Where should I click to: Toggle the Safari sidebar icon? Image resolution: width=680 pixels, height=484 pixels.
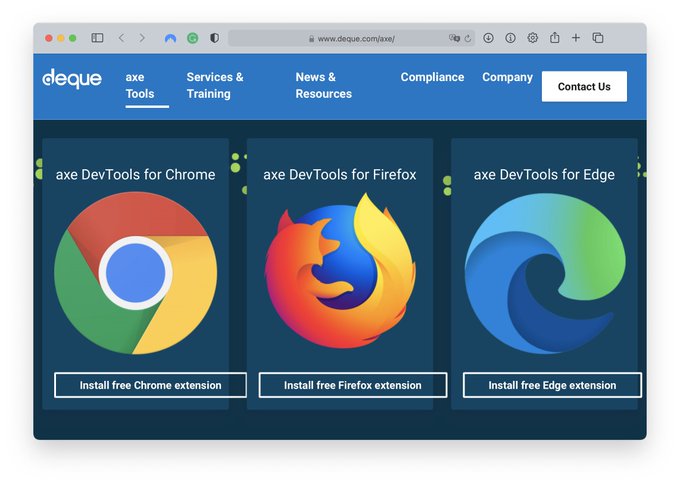[x=97, y=38]
